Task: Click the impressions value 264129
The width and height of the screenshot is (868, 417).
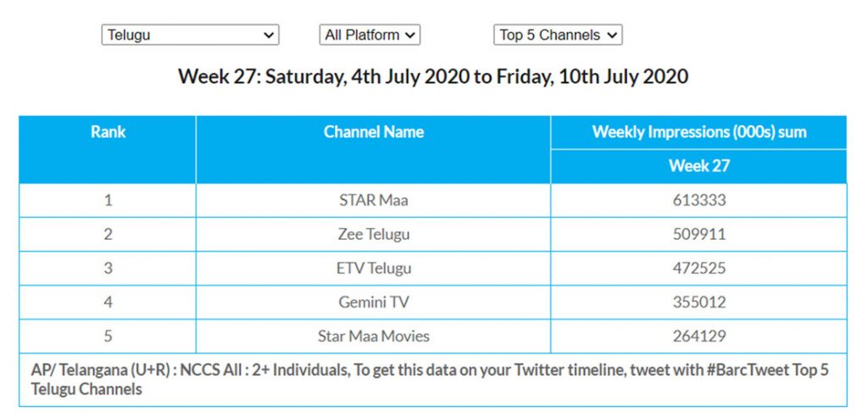Action: 698,336
